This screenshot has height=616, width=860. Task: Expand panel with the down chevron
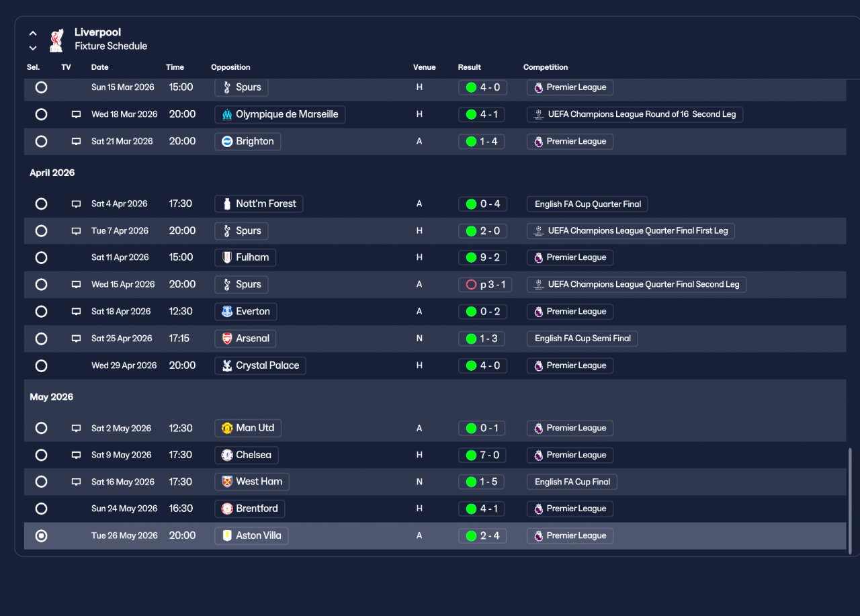(33, 48)
